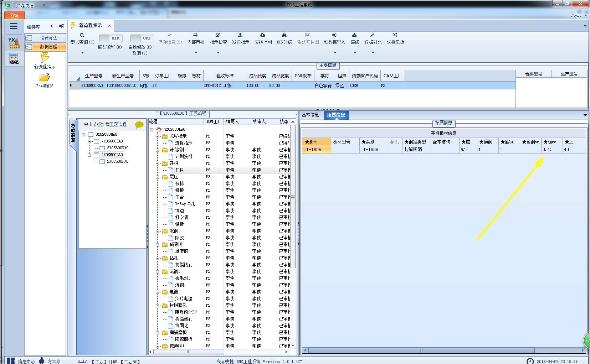Screen dimensions: 590x364
Task: Click the process tree horizontal scrollbar
Action: click(x=189, y=352)
